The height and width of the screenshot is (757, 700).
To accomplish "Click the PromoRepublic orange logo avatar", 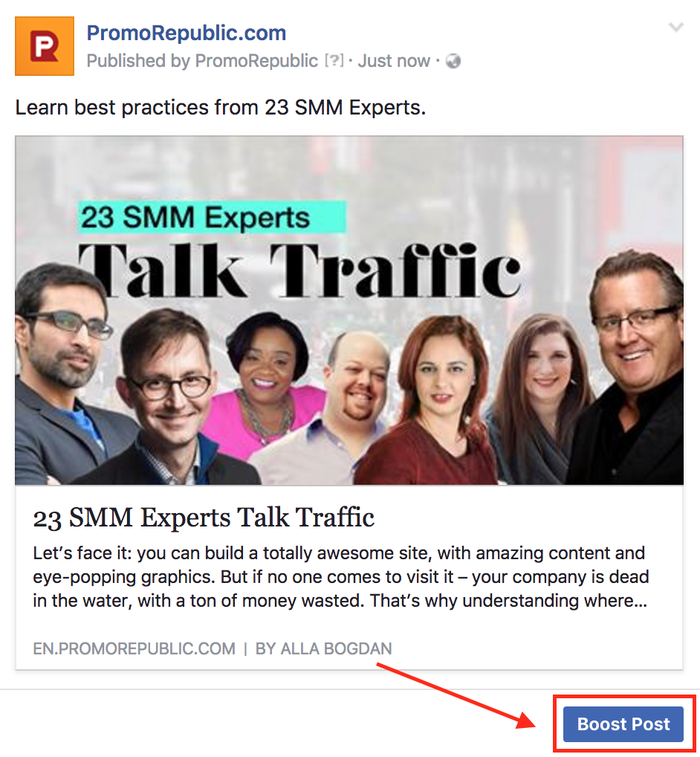I will [45, 46].
